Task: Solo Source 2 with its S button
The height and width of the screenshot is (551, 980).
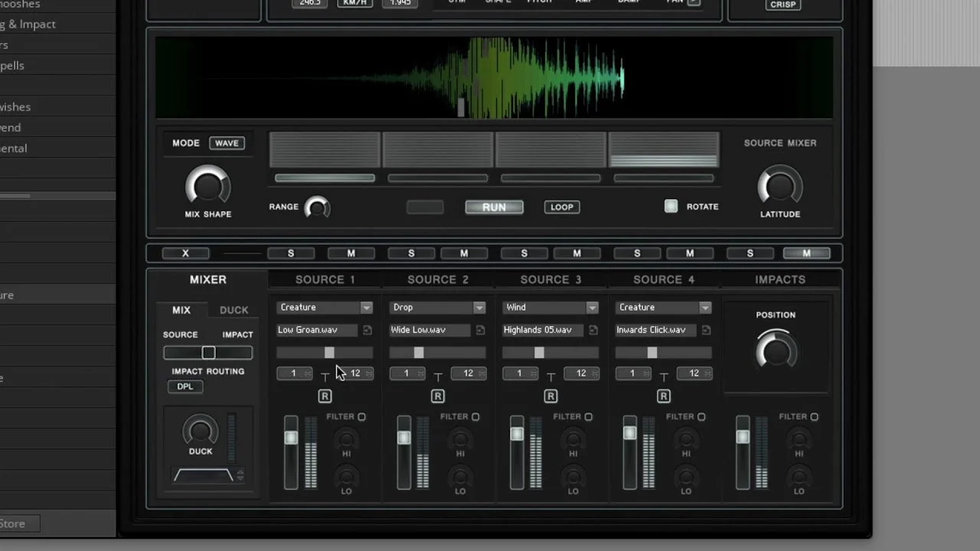Action: (x=411, y=253)
